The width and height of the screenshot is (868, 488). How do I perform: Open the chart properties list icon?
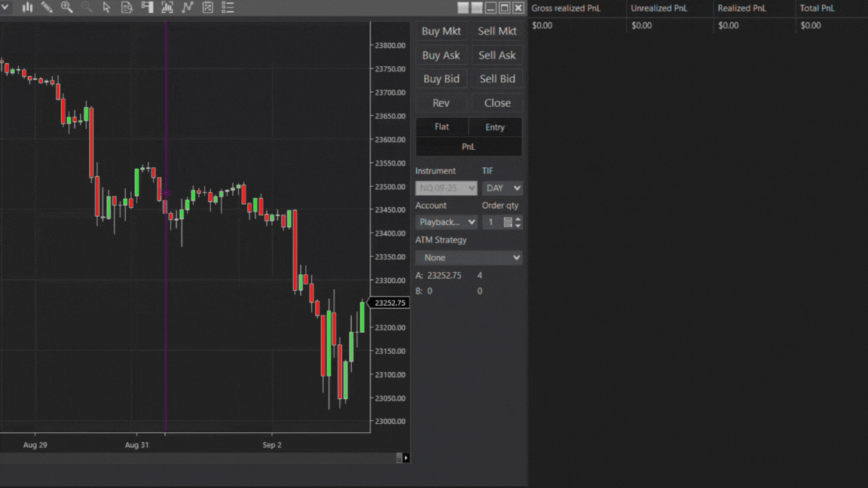(x=228, y=8)
